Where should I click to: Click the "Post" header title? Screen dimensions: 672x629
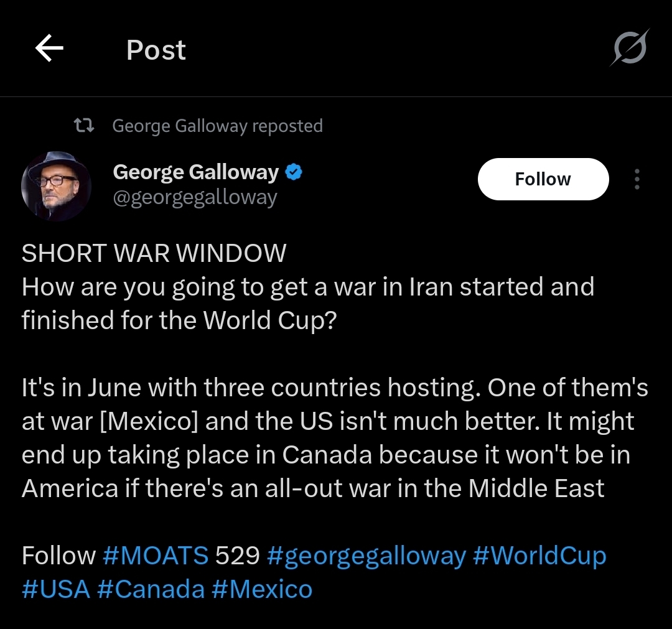coord(156,50)
